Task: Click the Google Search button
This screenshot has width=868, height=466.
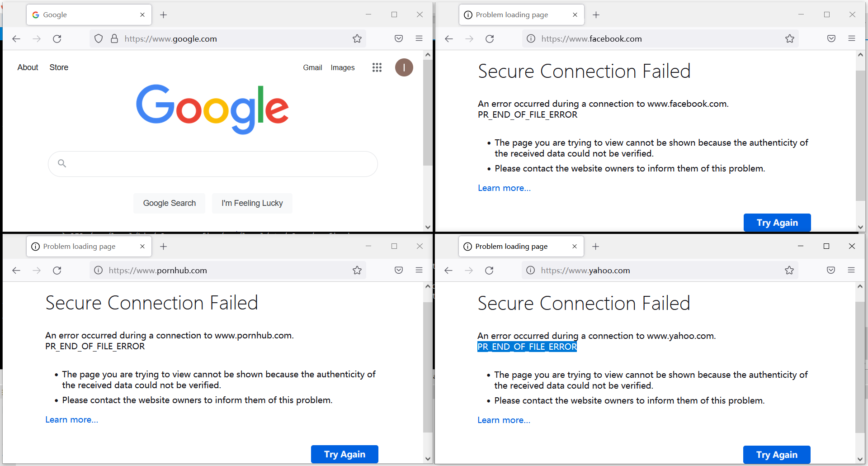Action: pyautogui.click(x=169, y=203)
